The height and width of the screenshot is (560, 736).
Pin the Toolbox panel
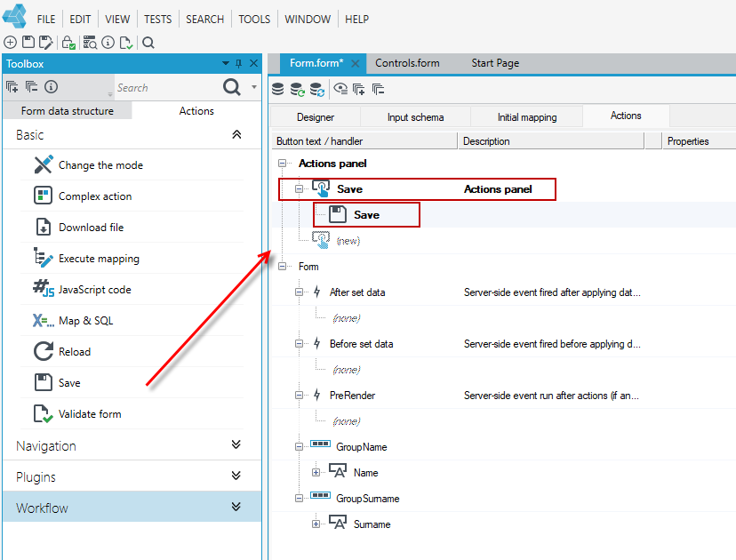coord(239,63)
